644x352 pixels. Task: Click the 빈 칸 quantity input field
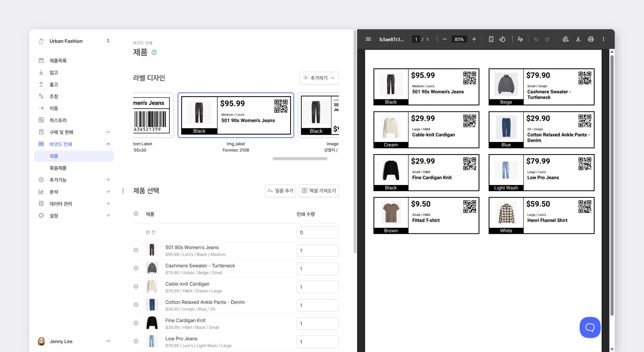click(x=318, y=233)
